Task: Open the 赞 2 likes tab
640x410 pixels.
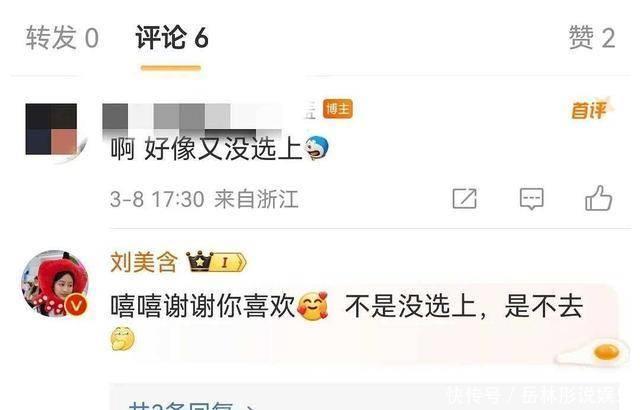Action: (x=592, y=38)
